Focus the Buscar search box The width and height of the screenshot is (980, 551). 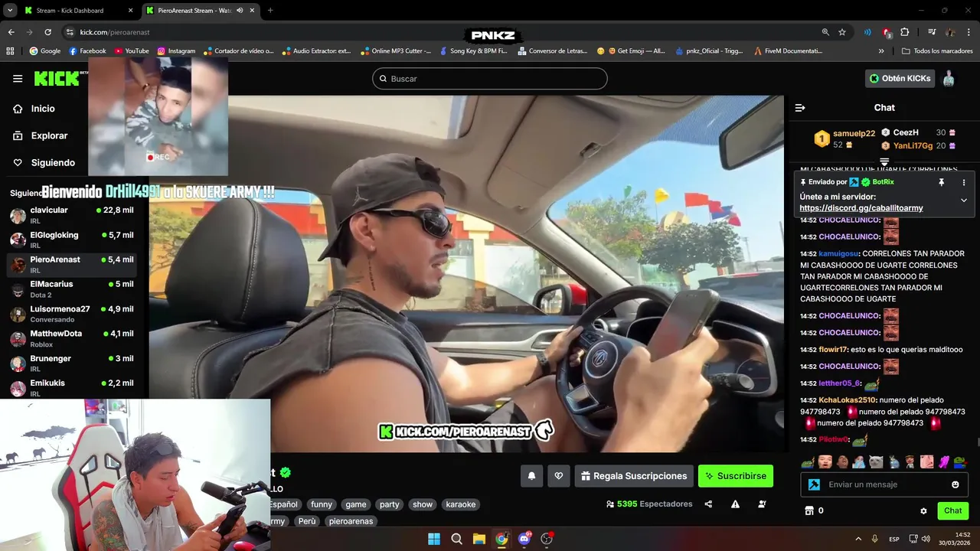pyautogui.click(x=490, y=79)
